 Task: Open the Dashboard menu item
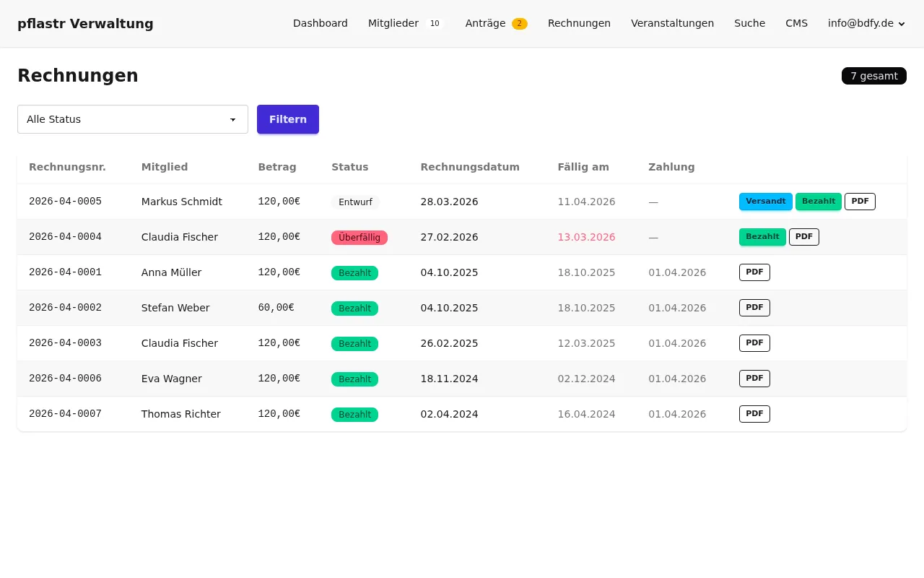click(x=320, y=23)
